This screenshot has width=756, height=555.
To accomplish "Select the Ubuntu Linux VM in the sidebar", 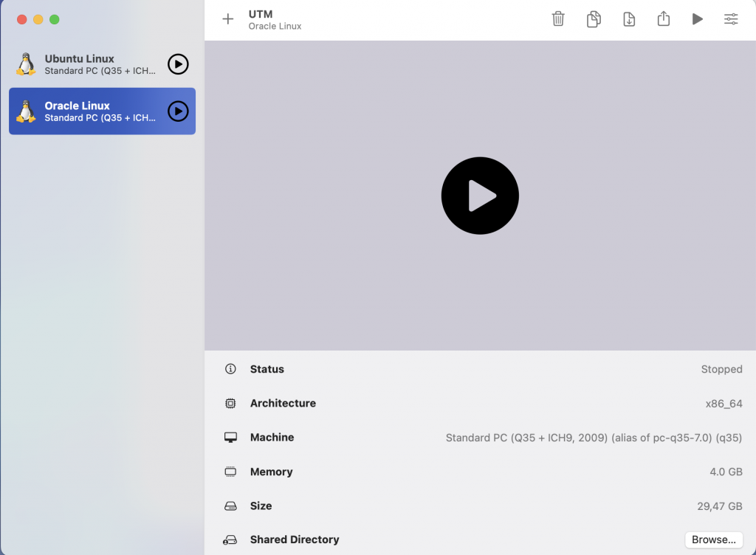I will (x=102, y=64).
